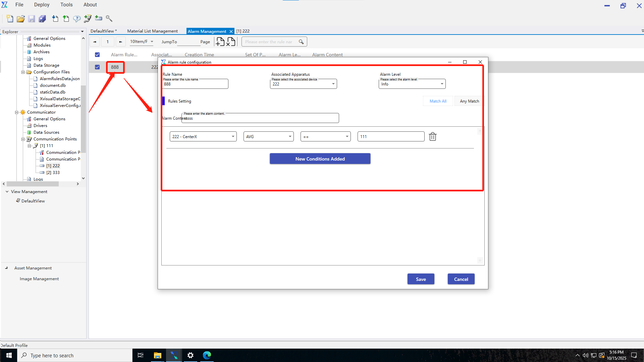Select the Any Match rule mode
The height and width of the screenshot is (362, 644).
(x=469, y=101)
